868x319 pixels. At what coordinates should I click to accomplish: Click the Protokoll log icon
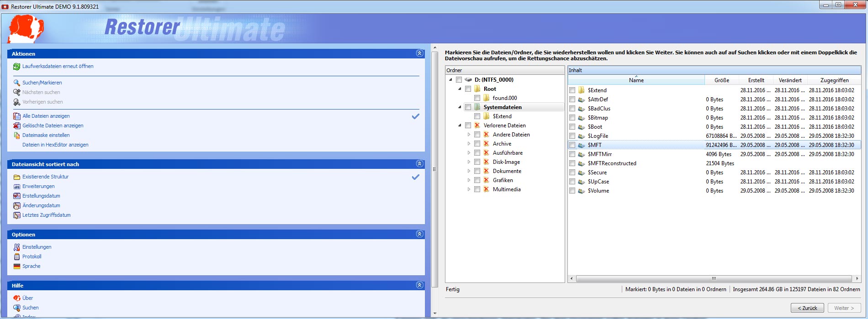(17, 257)
